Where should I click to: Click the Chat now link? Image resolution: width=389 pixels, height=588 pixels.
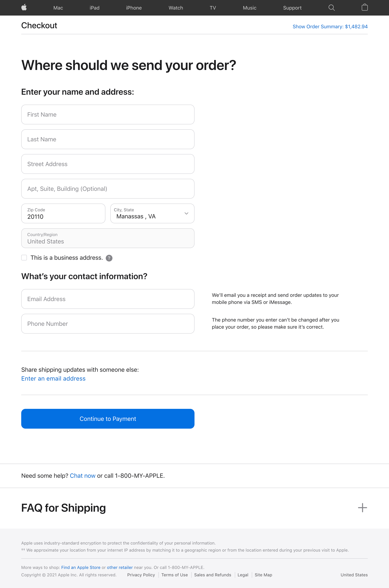tap(82, 476)
